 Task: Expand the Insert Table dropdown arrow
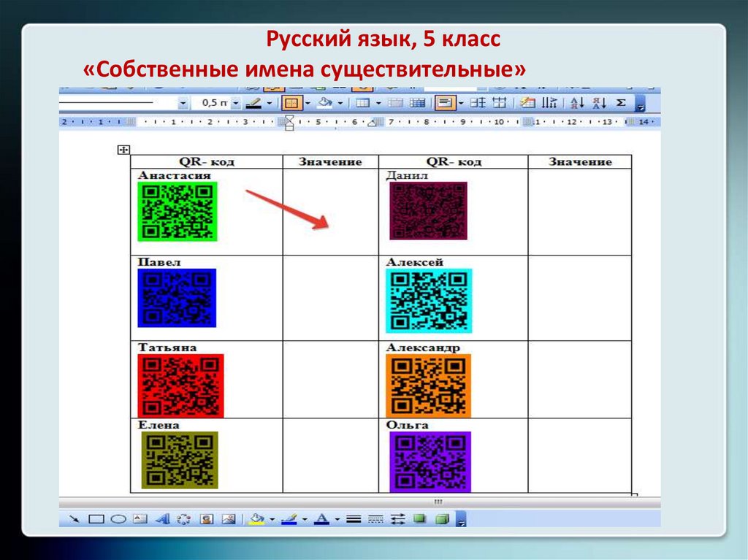378,103
